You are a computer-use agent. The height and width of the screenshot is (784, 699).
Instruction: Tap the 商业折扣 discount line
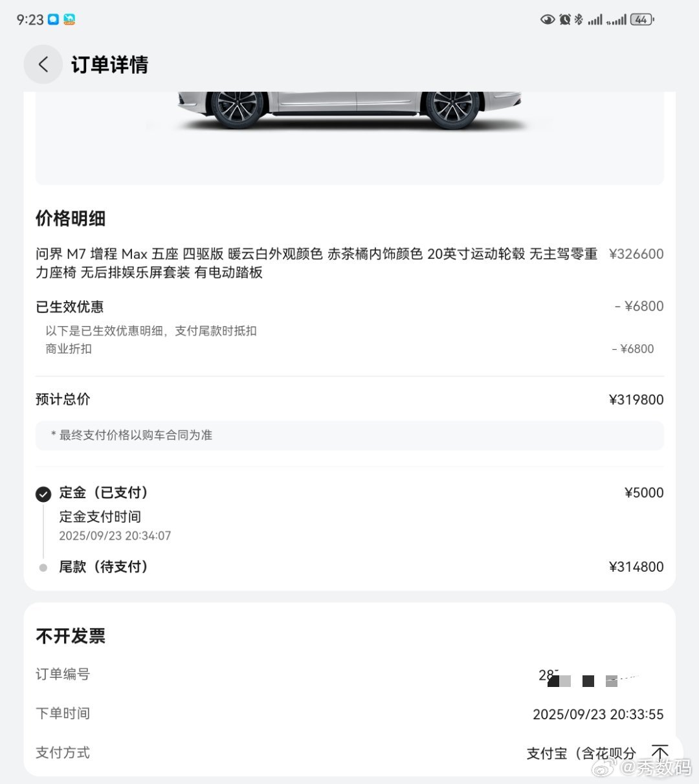(69, 349)
